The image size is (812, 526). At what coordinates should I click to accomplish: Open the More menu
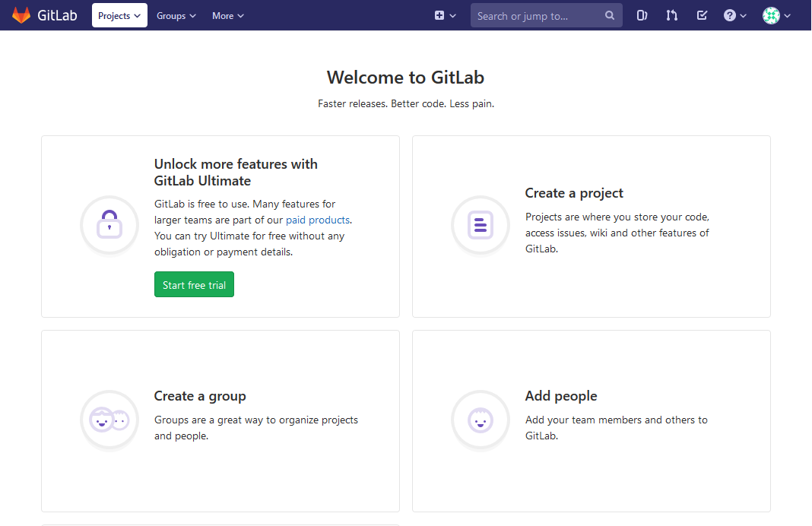[x=228, y=15]
